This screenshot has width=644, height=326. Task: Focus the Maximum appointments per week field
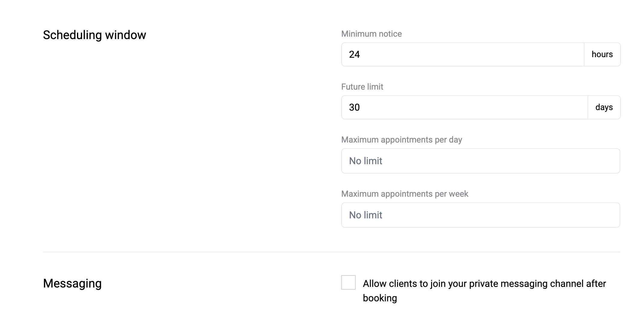click(481, 215)
